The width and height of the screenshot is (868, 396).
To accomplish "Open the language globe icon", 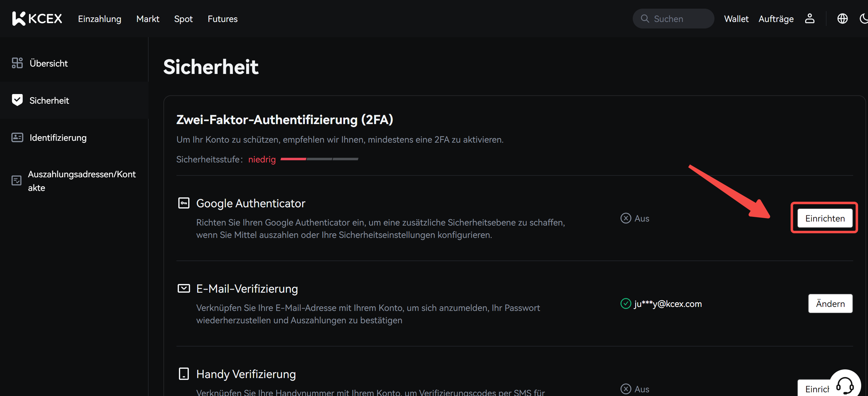I will click(x=842, y=19).
